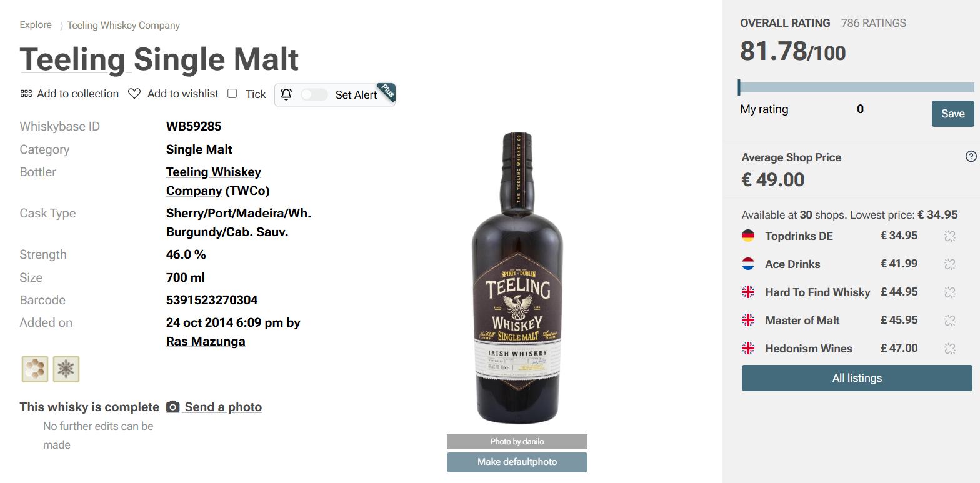Toggle the Set Alert switch
This screenshot has height=483, width=980.
314,94
